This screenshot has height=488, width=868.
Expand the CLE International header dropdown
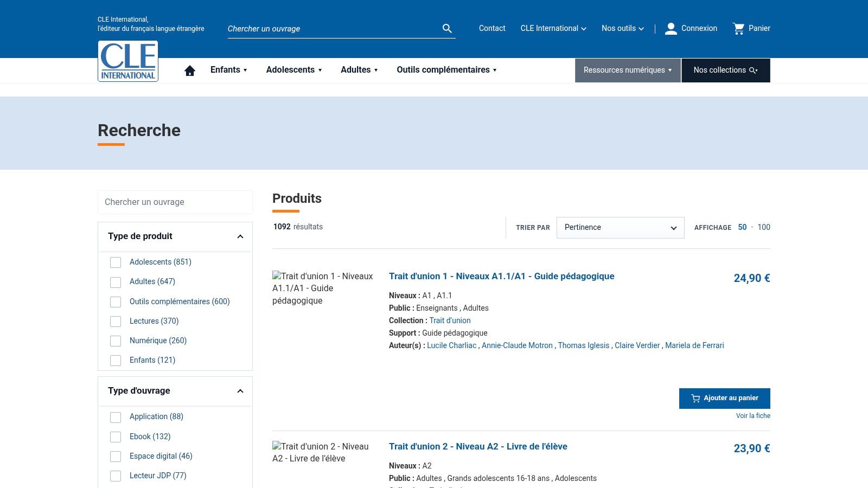[553, 28]
